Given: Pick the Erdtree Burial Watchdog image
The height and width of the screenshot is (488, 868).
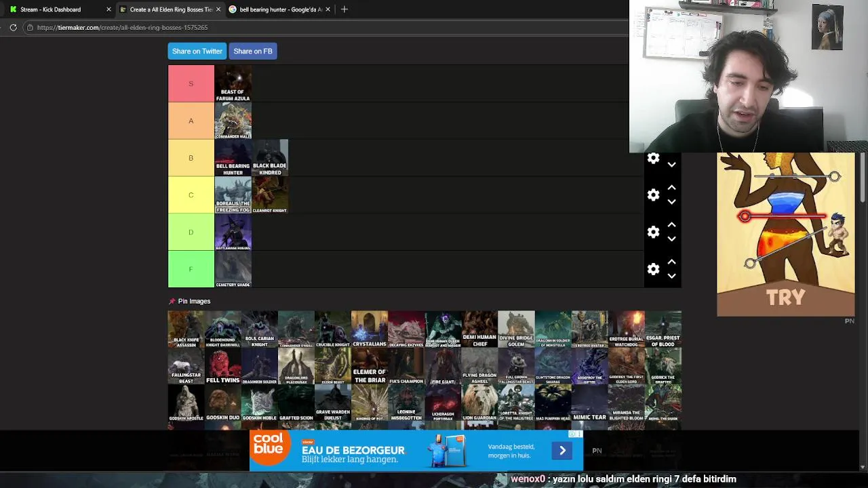Looking at the screenshot, I should [626, 329].
